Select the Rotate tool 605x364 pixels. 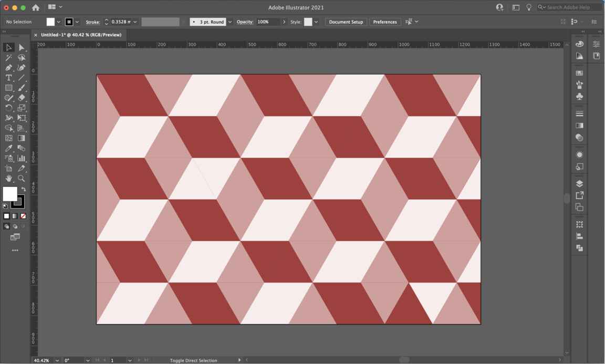coord(8,108)
